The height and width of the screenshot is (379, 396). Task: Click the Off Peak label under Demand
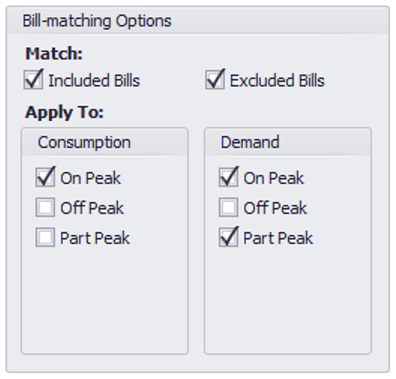pyautogui.click(x=275, y=208)
